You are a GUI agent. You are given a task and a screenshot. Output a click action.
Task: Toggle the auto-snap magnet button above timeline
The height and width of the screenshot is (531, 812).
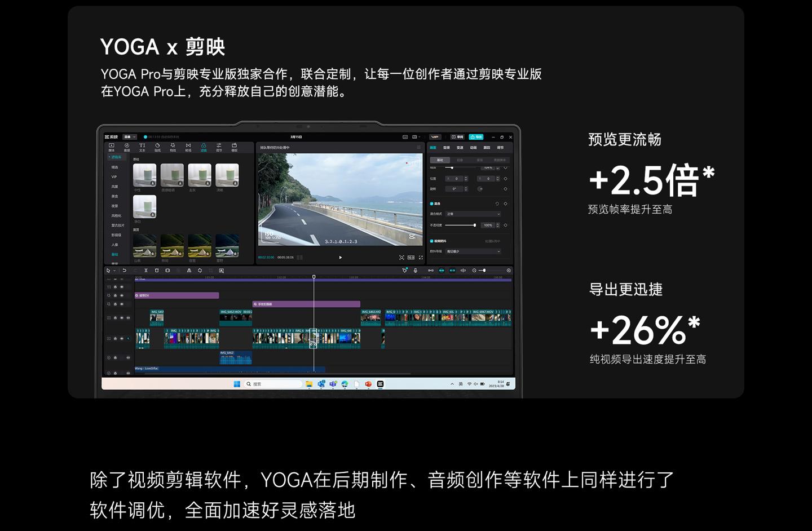[x=442, y=271]
